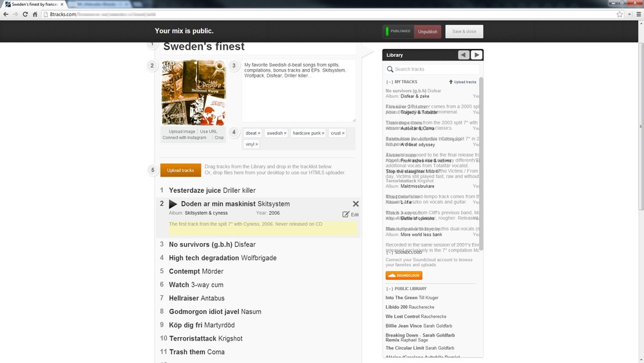Select track Watch 3-way cum
644x363 pixels.
pyautogui.click(x=196, y=284)
